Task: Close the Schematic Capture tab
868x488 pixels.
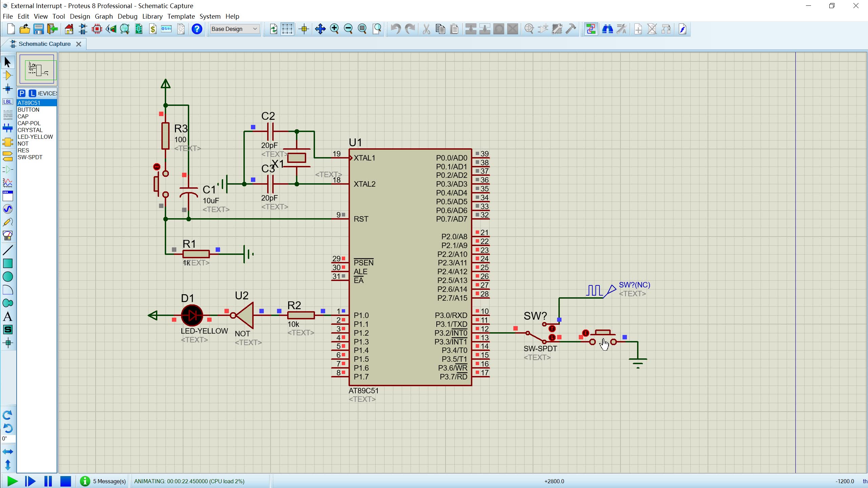Action: point(79,44)
